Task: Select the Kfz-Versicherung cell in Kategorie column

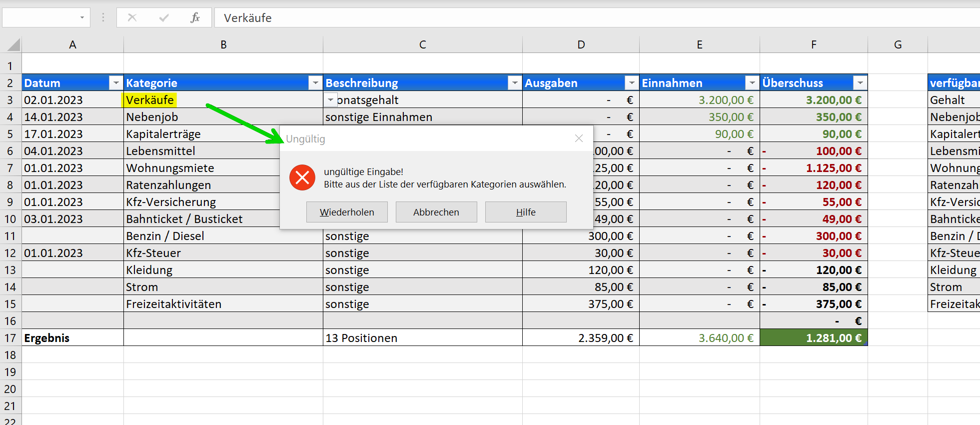Action: [201, 202]
